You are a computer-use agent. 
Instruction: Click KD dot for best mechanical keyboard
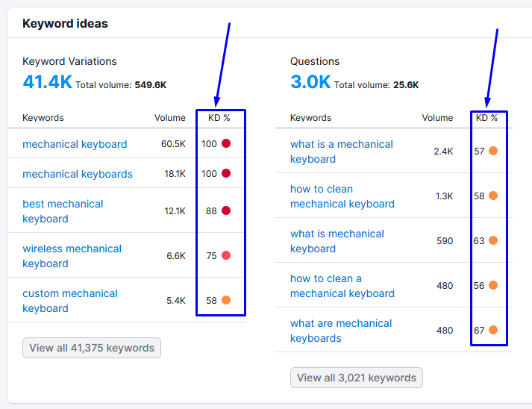(226, 210)
